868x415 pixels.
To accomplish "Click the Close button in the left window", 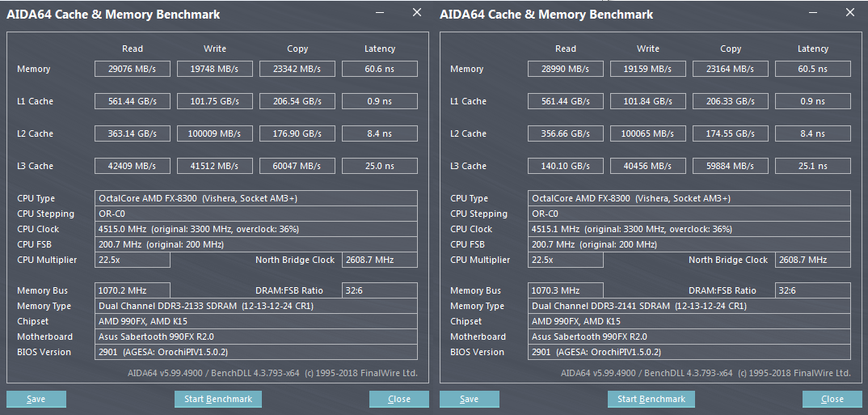I will 398,399.
